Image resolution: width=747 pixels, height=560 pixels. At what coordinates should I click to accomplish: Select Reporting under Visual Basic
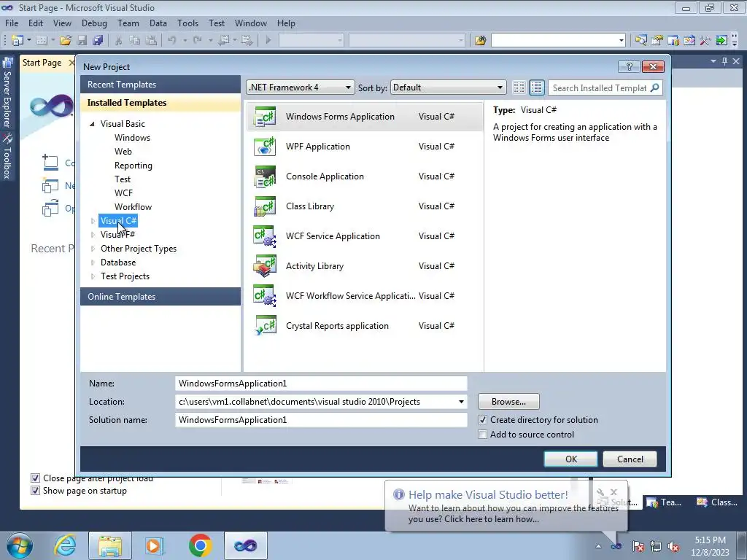[133, 166]
